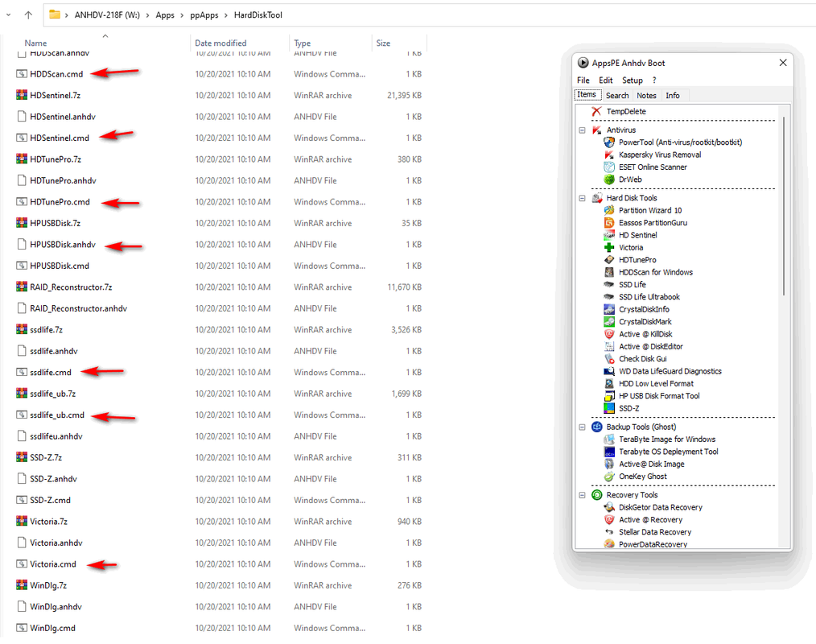
Task: Open TeraByte Image for Windows icon
Action: [609, 440]
